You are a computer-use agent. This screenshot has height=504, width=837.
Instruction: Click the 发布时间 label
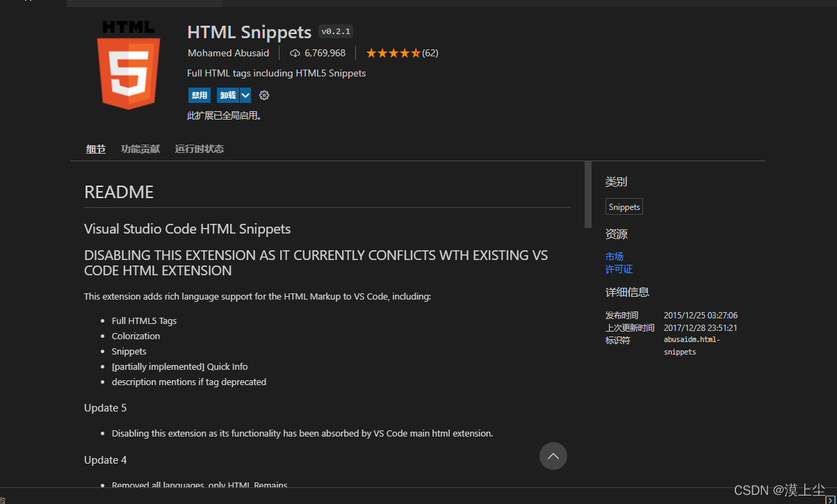622,316
